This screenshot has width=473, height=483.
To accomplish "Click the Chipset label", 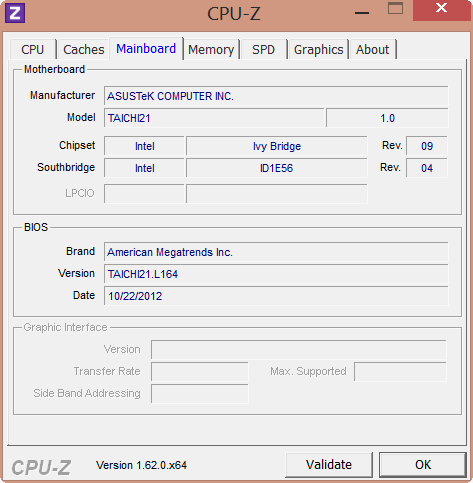I will [x=77, y=145].
